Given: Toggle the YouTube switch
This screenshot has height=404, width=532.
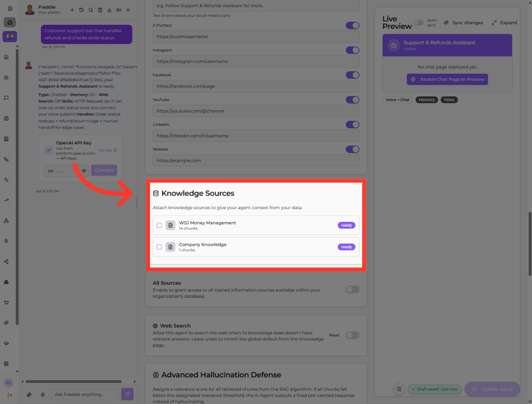Looking at the screenshot, I should tap(352, 100).
